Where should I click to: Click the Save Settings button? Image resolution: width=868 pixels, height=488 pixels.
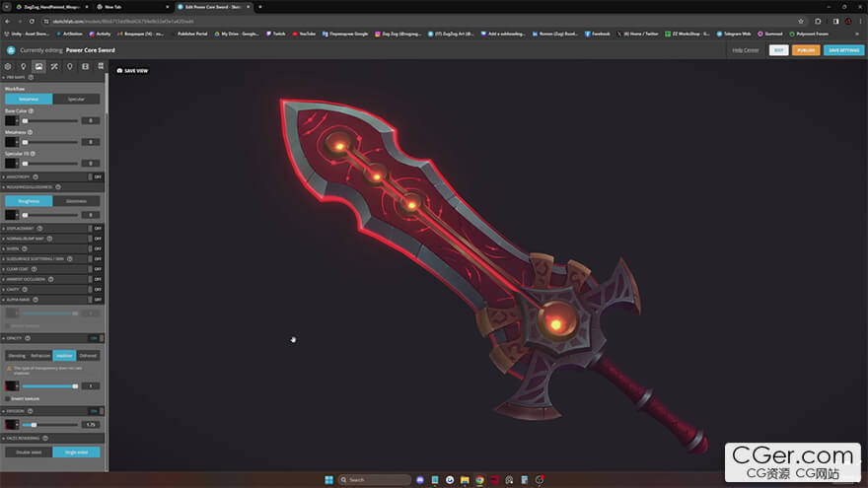tap(842, 49)
